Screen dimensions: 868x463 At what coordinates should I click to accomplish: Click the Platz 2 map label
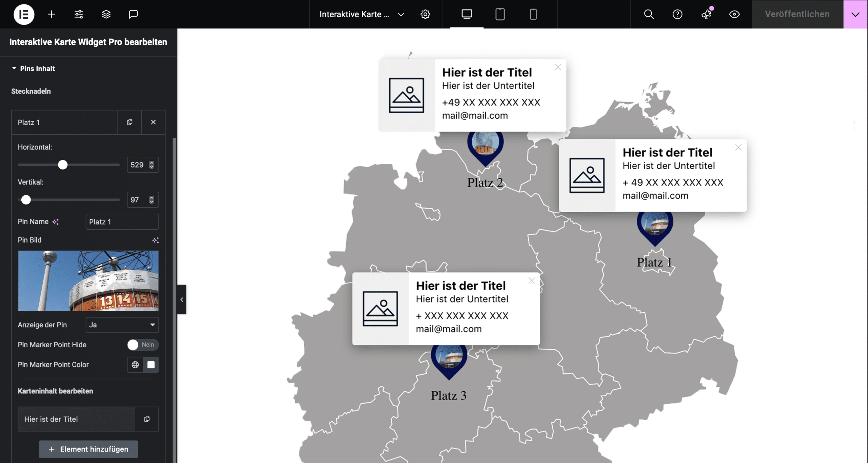[x=485, y=183]
